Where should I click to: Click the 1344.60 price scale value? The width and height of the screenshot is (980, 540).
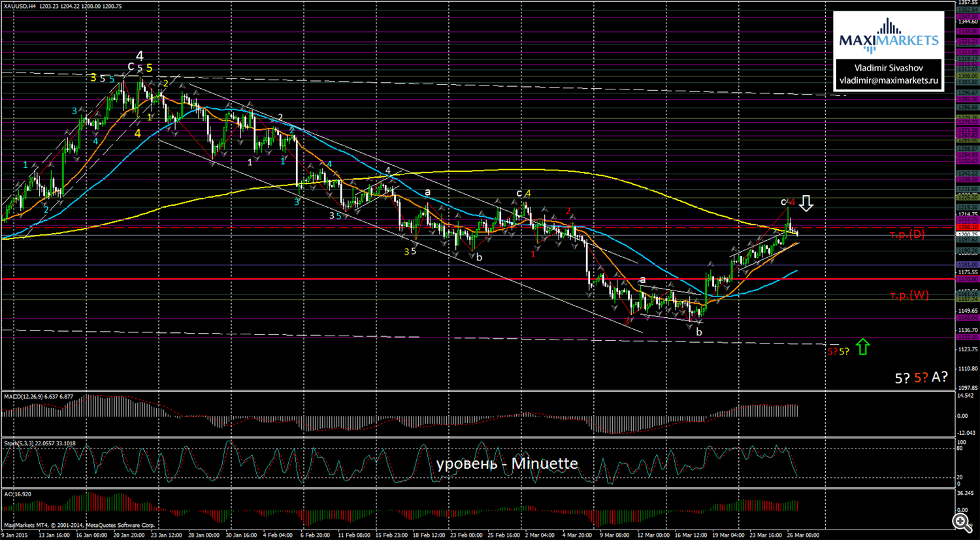(968, 22)
